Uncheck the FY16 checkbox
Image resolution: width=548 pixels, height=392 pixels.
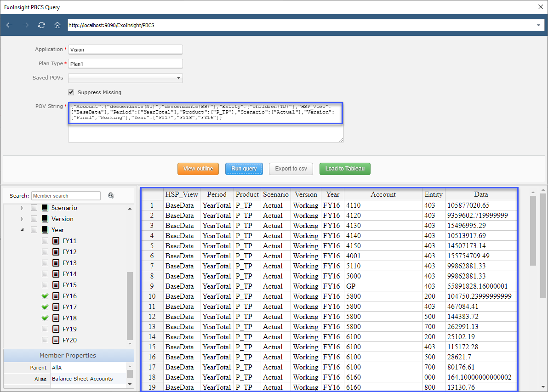[x=45, y=296]
